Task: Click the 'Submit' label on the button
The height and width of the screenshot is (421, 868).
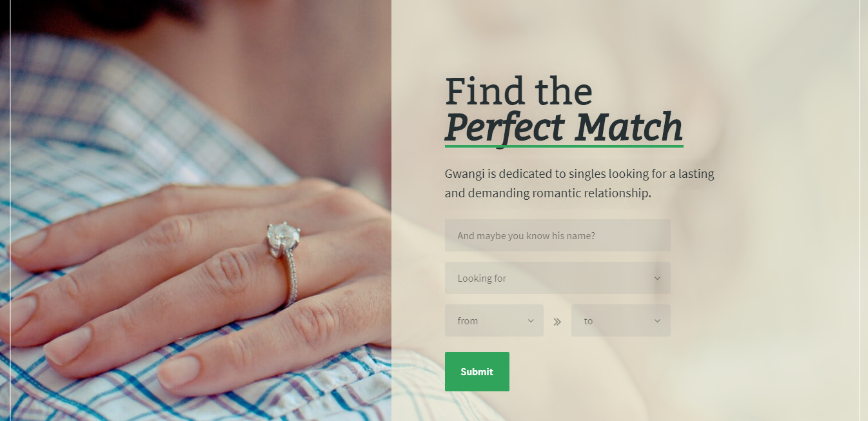Action: [477, 372]
